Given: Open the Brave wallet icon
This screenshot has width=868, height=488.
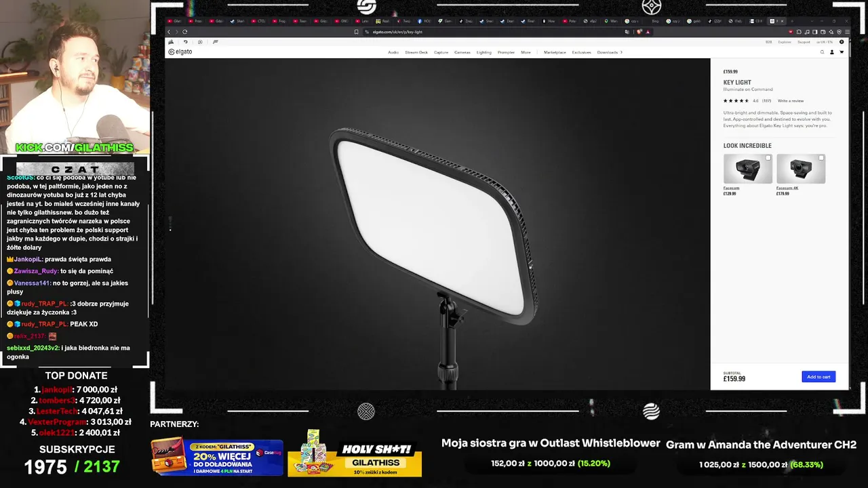Looking at the screenshot, I should tap(823, 32).
